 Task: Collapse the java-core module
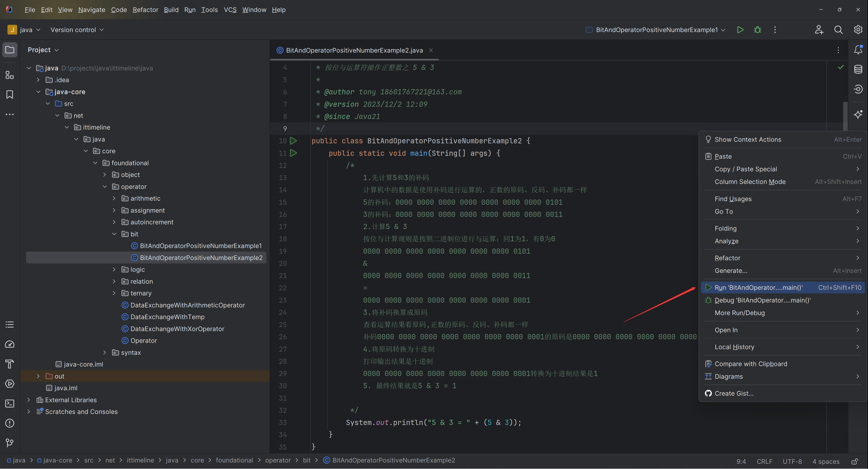[x=38, y=92]
